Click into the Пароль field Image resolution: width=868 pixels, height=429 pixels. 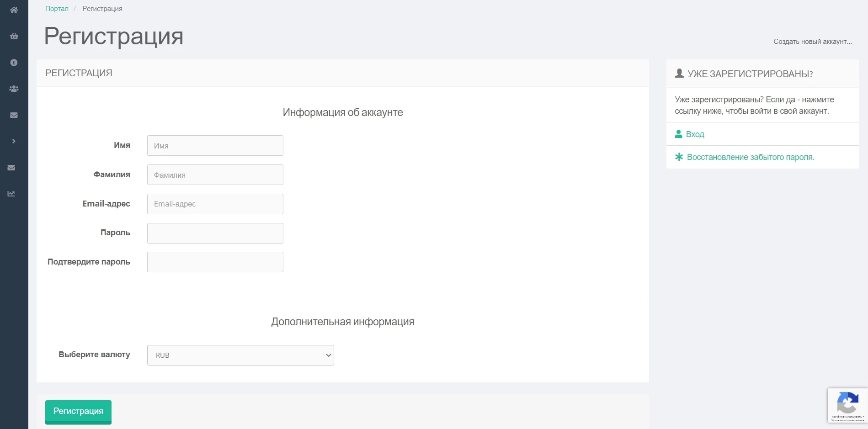[x=215, y=233]
